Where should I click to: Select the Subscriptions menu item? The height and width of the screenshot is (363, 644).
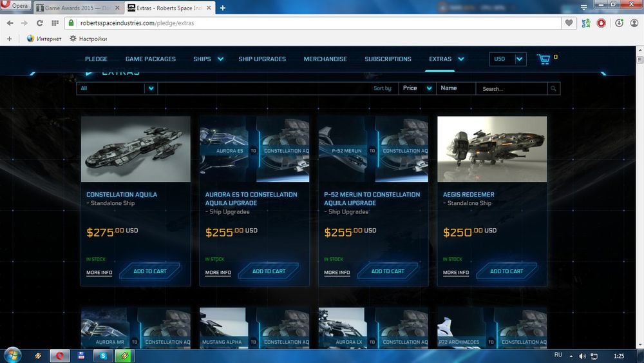tap(388, 59)
